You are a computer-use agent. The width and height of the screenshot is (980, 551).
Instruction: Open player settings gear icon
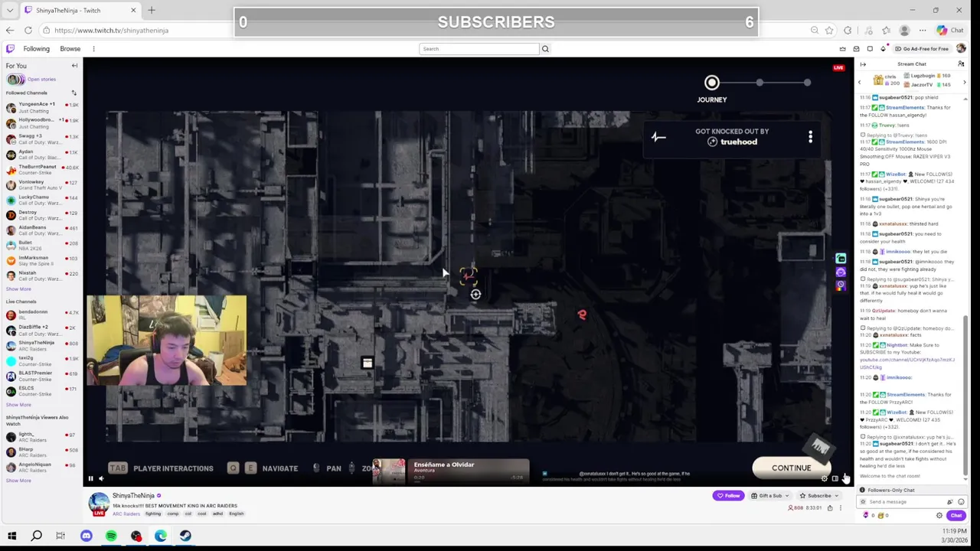tap(825, 478)
